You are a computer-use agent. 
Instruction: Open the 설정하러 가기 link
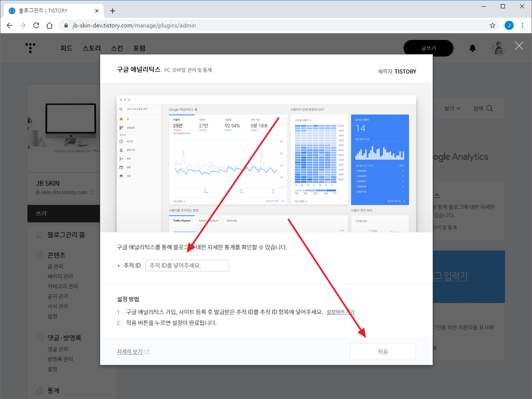(x=340, y=312)
